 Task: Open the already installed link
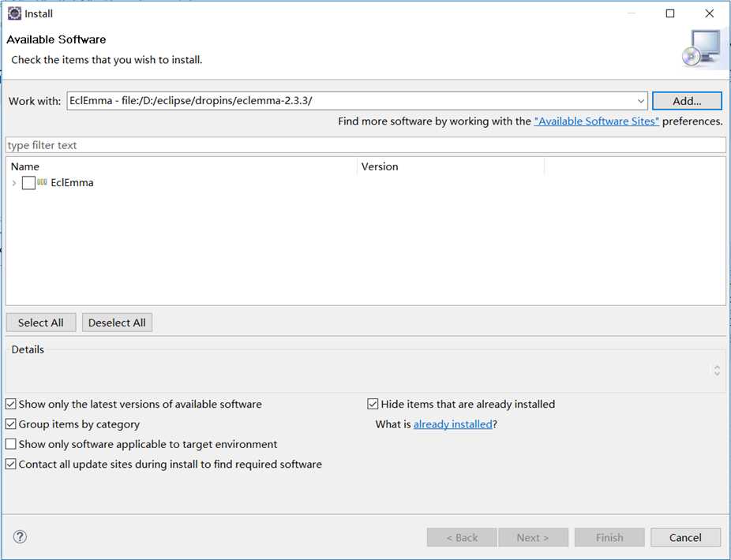click(452, 424)
